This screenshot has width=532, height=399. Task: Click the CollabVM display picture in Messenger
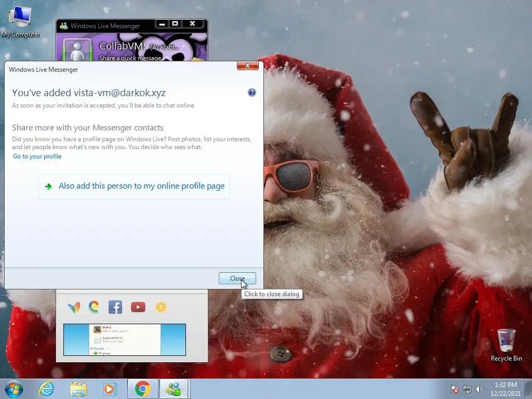tap(77, 50)
